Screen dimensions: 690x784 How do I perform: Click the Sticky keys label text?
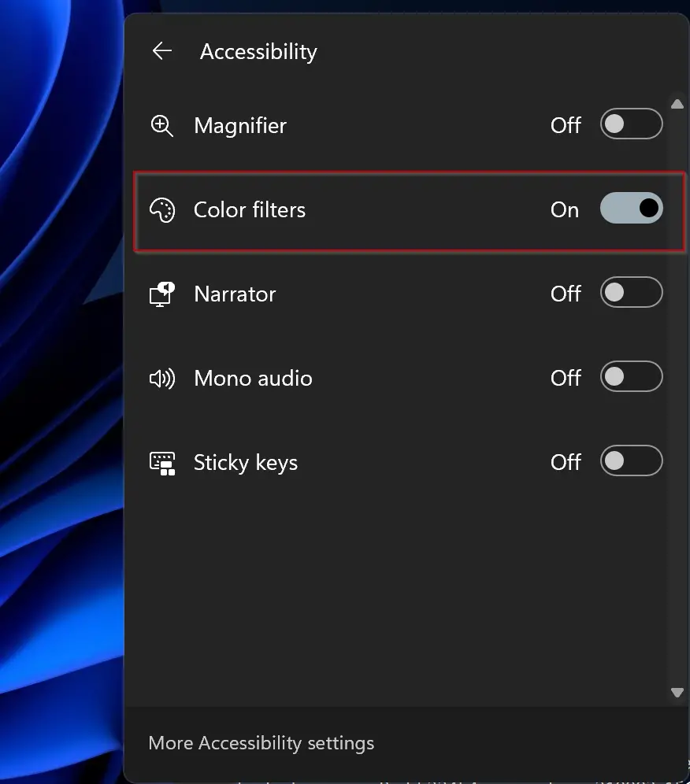click(x=246, y=463)
